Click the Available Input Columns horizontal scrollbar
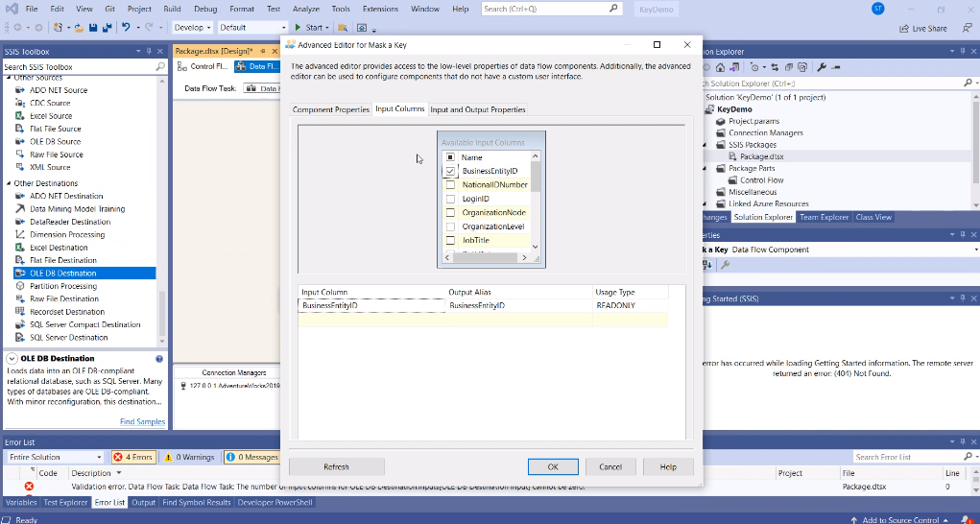Screen dimensions: 980x524 tap(487, 257)
